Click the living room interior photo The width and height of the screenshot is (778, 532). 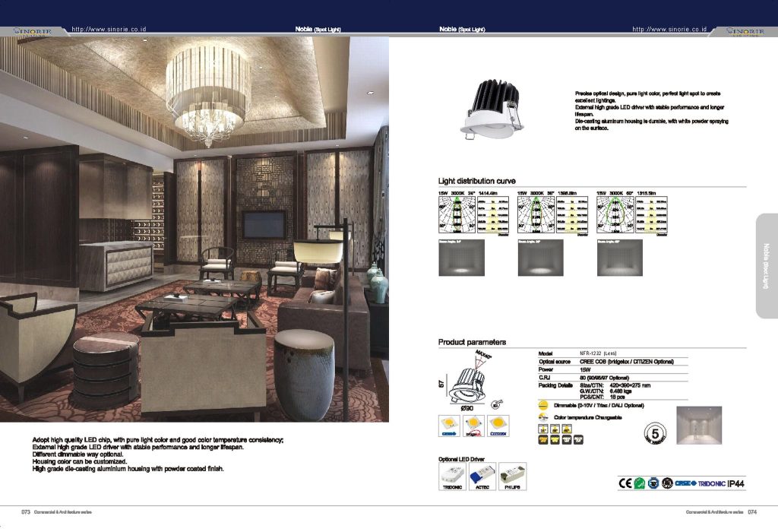194,228
